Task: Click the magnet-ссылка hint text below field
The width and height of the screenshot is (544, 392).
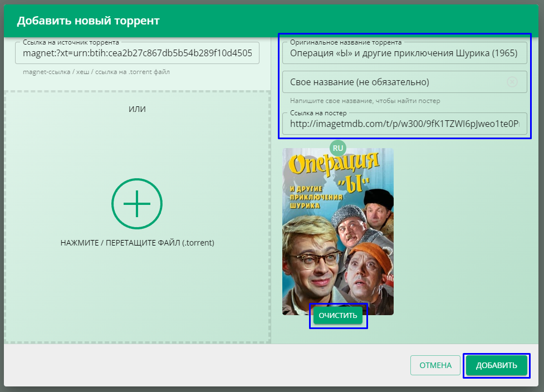Action: pos(96,72)
